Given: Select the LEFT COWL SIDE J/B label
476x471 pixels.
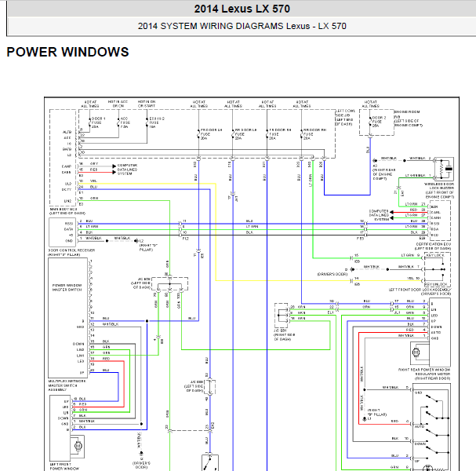Looking at the screenshot, I should (345, 118).
